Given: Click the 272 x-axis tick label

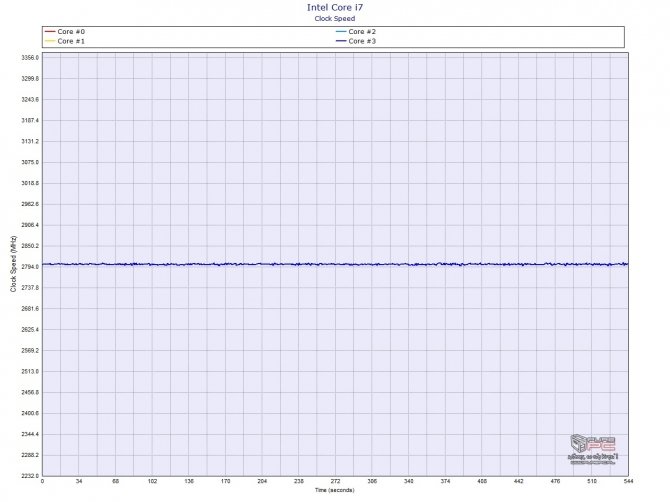Looking at the screenshot, I should [335, 481].
